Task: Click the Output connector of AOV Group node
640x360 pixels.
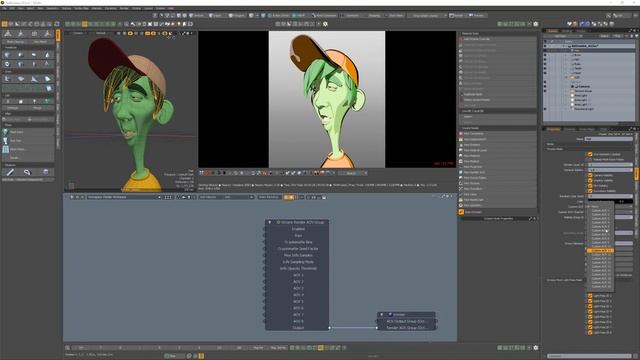Action: tap(329, 328)
